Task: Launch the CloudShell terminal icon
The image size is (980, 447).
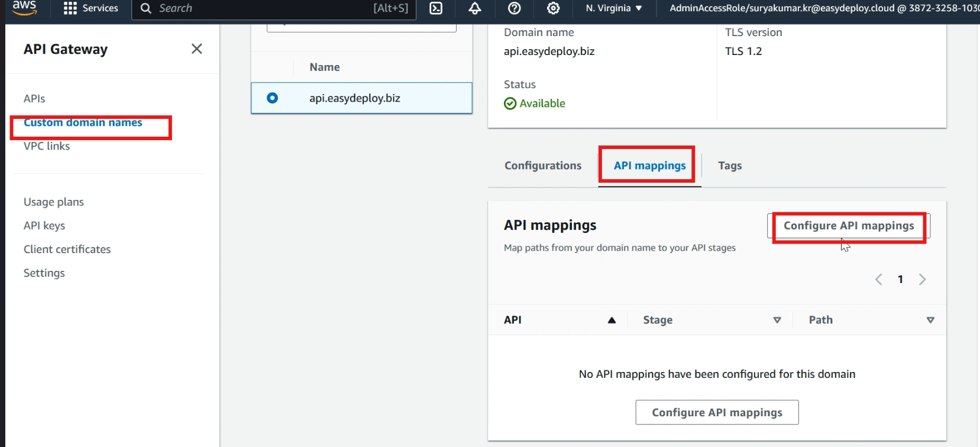Action: (x=436, y=8)
